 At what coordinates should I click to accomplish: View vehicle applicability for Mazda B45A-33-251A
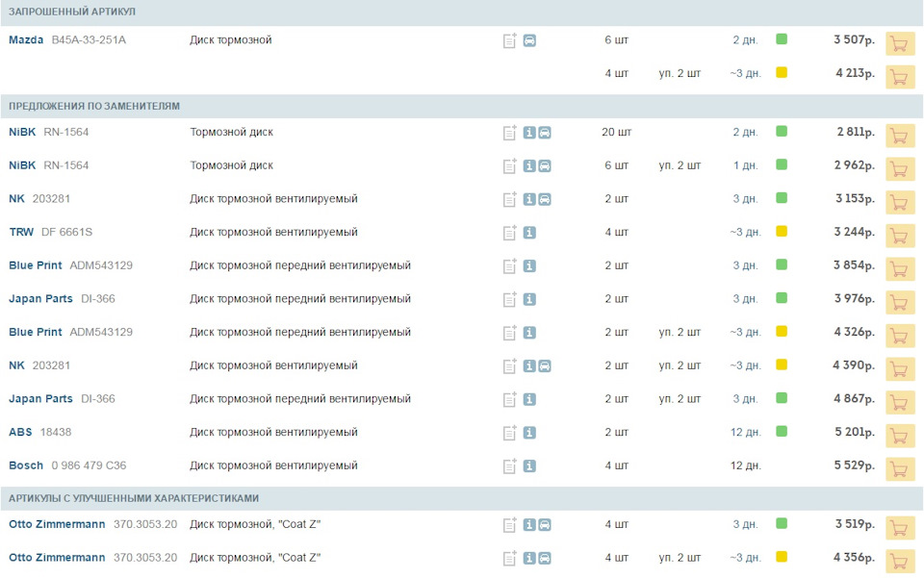(529, 40)
